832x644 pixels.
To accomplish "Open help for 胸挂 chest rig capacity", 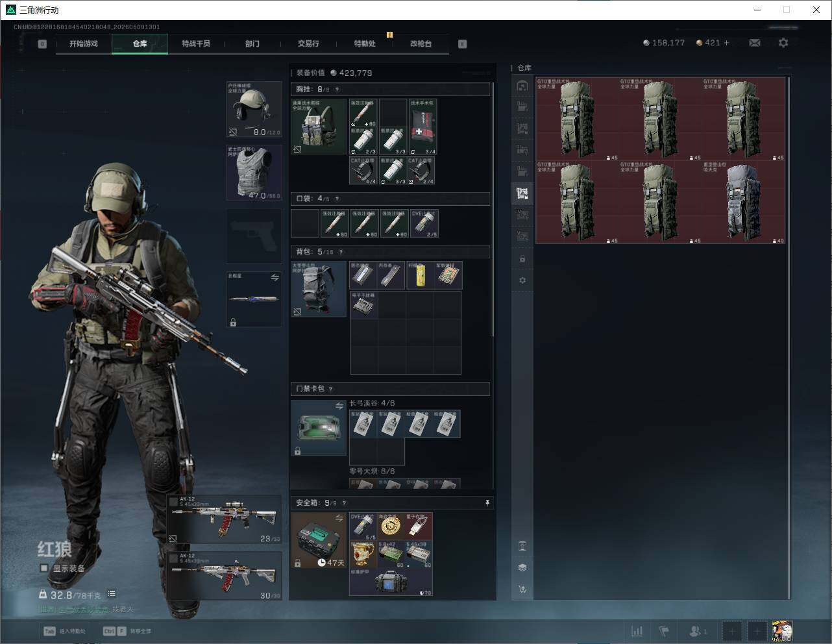I will (x=337, y=90).
